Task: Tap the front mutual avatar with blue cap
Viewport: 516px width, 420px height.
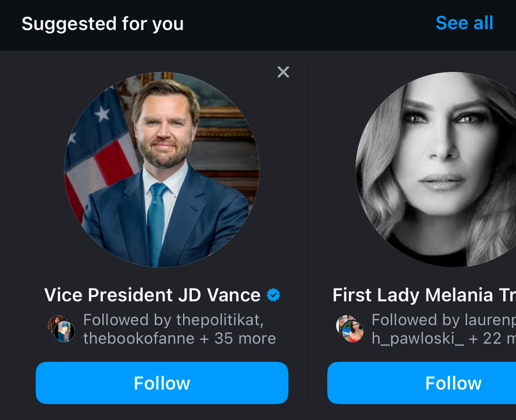Action: pyautogui.click(x=64, y=332)
